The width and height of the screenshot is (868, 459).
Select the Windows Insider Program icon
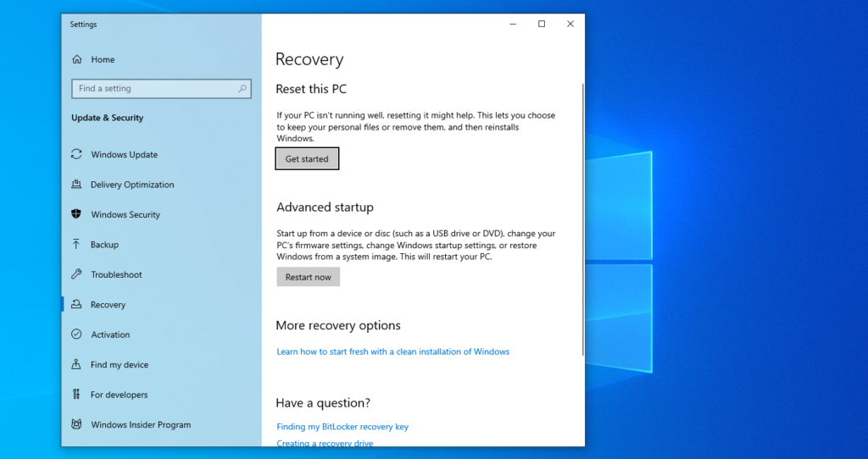point(77,425)
